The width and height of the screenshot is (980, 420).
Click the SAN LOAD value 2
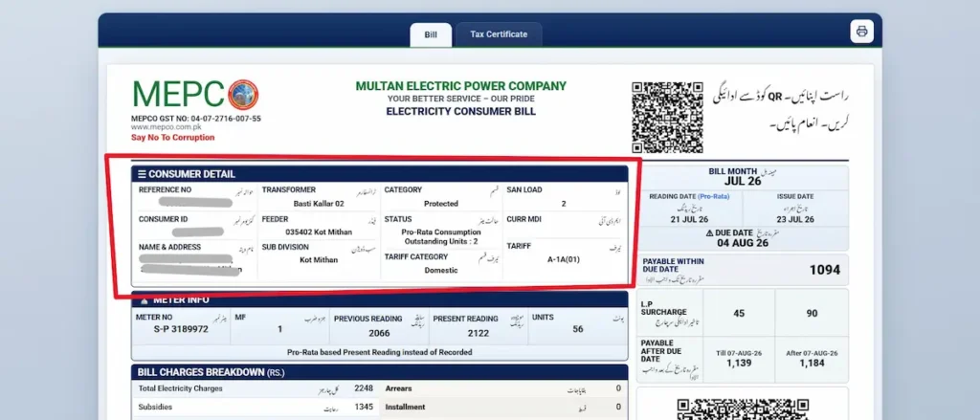[x=564, y=204]
